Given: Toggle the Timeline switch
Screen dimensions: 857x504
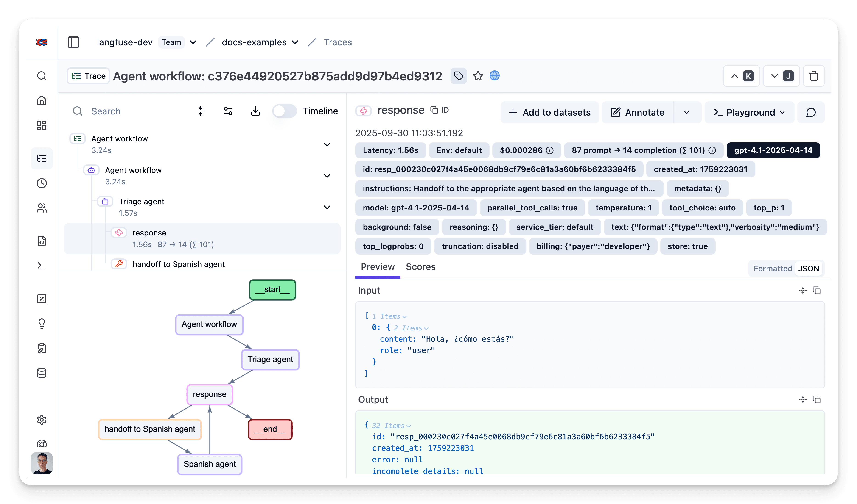Looking at the screenshot, I should click(285, 111).
